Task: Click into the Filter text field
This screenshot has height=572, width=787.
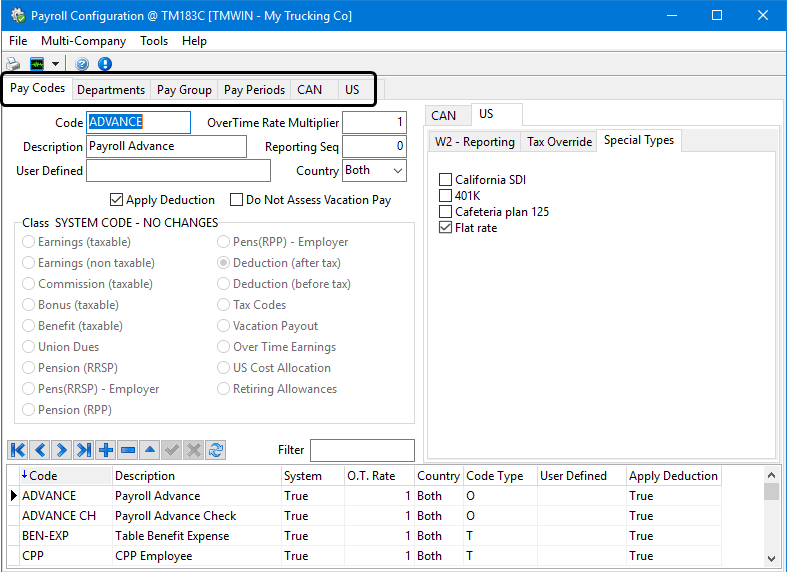Action: tap(361, 450)
